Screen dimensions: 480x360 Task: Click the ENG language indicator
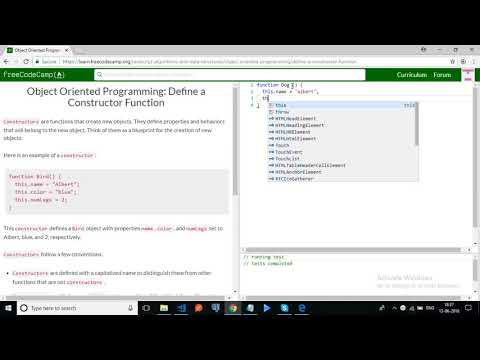point(430,308)
